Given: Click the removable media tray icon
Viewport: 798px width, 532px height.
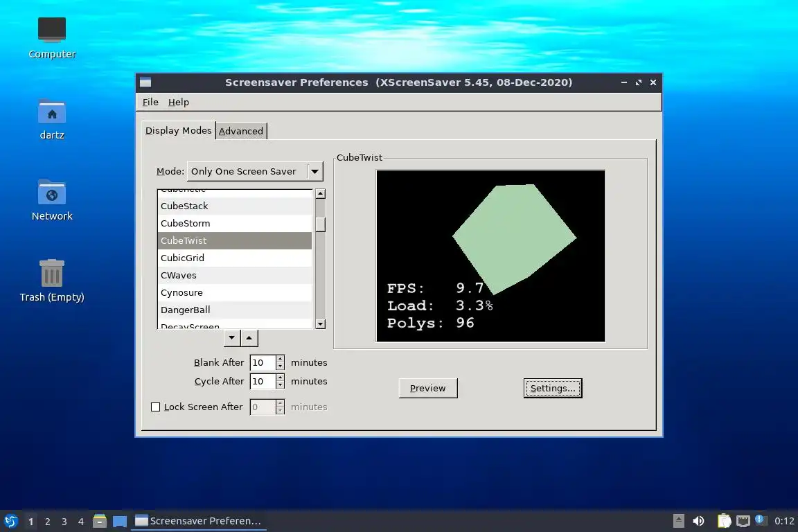Looking at the screenshot, I should click(x=678, y=521).
